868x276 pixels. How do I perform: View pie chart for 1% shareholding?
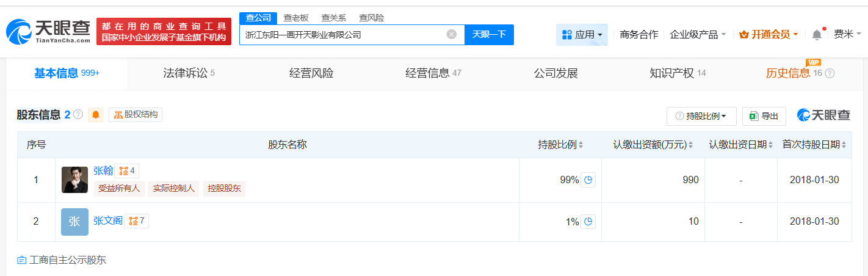click(588, 222)
